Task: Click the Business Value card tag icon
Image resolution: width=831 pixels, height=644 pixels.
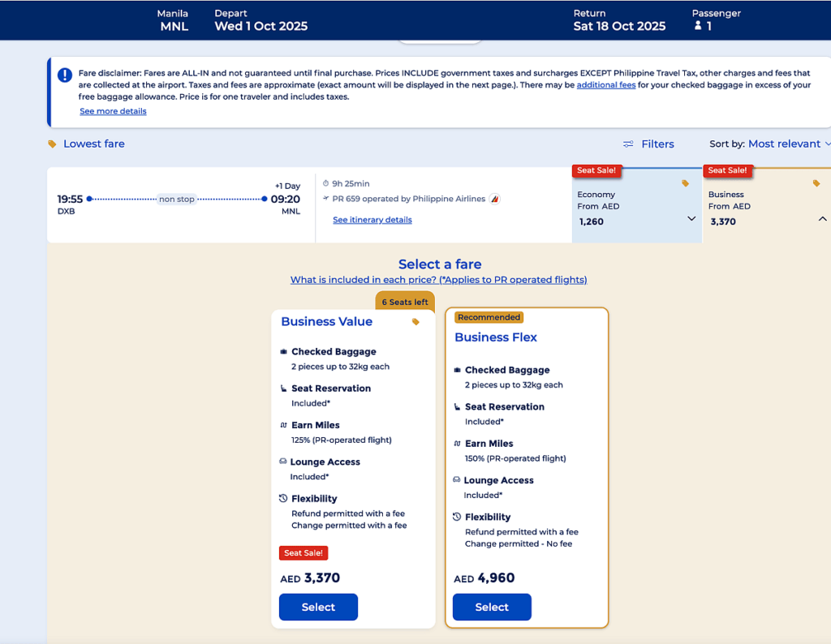Action: (x=415, y=322)
